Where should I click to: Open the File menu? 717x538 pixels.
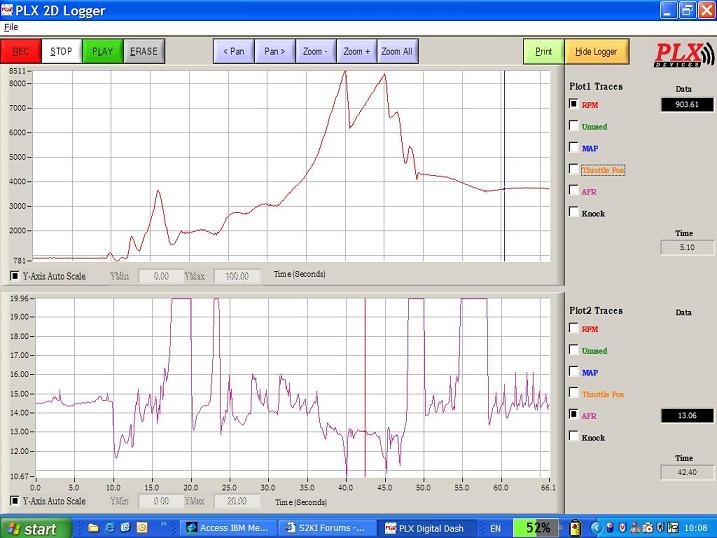11,27
